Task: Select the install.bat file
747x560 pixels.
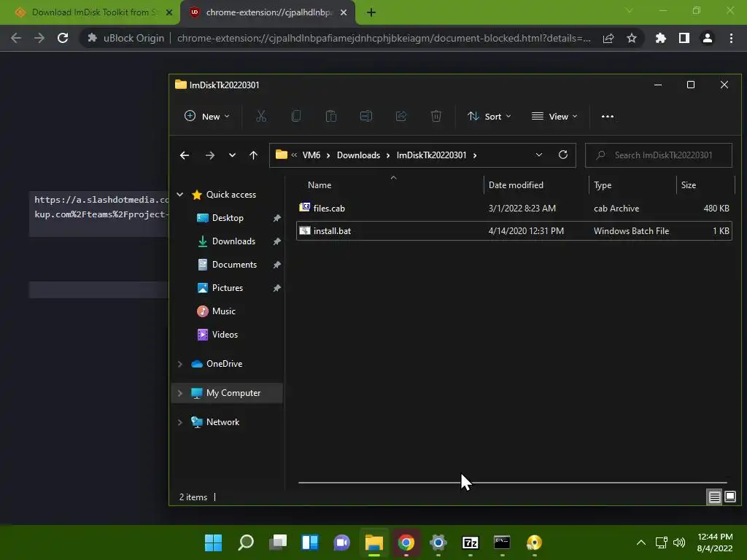Action: click(514, 231)
